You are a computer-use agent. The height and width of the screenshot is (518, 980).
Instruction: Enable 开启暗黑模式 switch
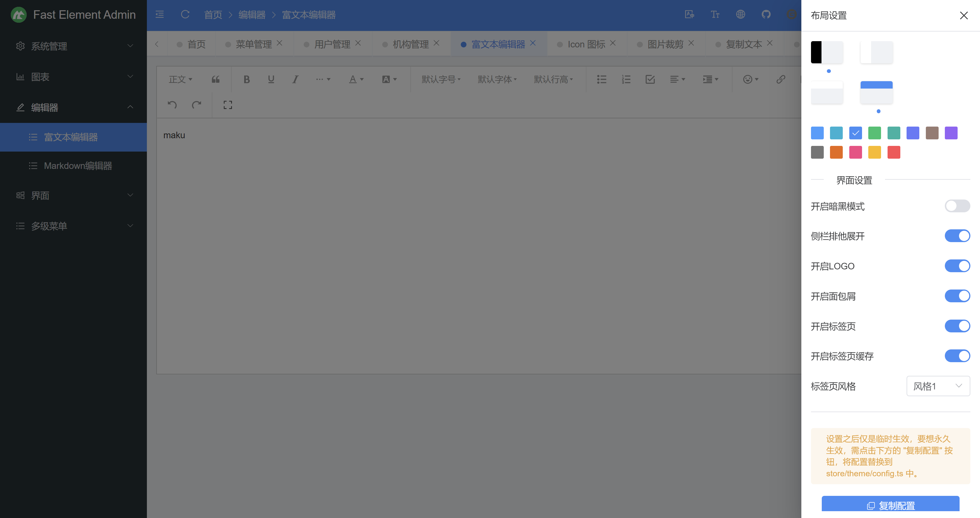coord(957,206)
